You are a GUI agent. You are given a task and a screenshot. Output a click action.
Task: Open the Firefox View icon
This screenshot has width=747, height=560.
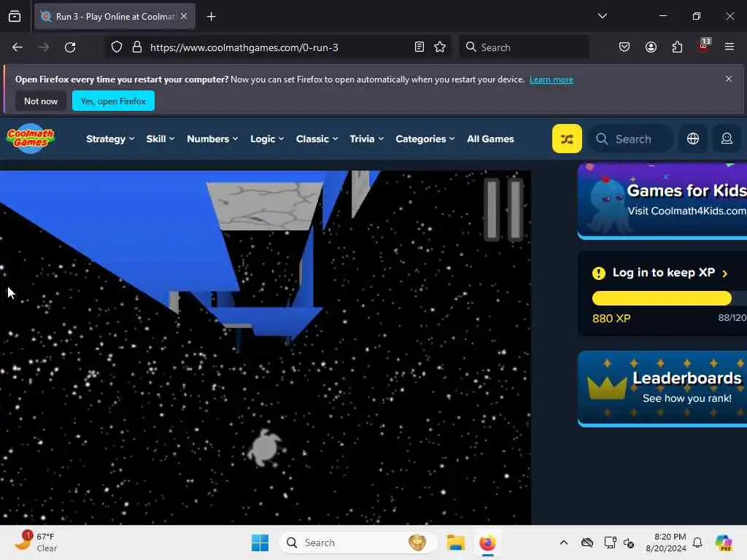coord(15,17)
